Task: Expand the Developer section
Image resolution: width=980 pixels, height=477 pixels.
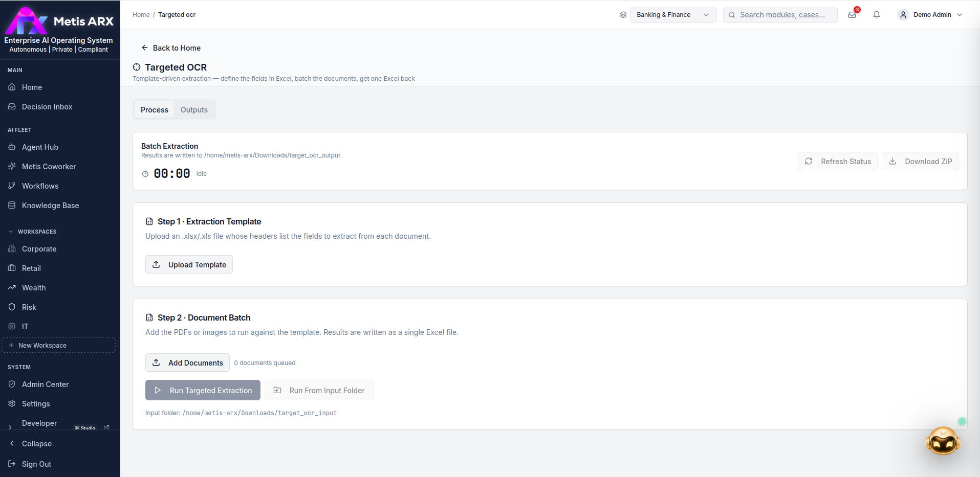Action: point(10,427)
